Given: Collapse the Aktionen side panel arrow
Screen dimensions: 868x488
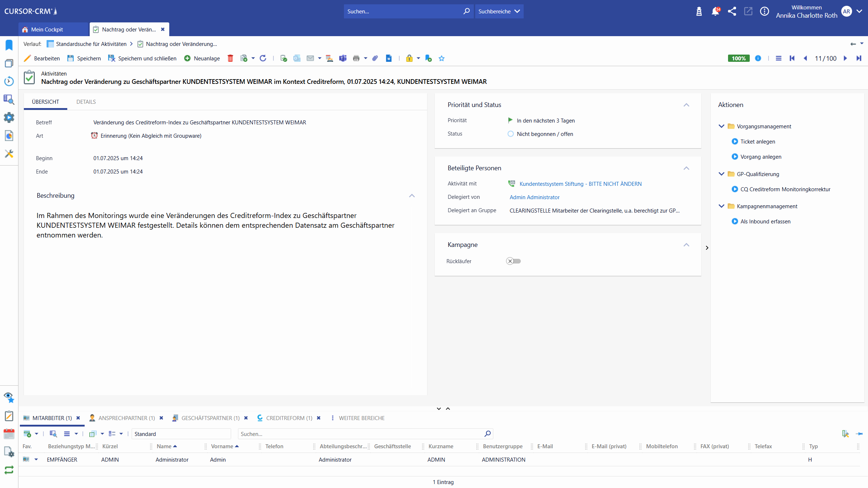Looking at the screenshot, I should click(x=707, y=248).
